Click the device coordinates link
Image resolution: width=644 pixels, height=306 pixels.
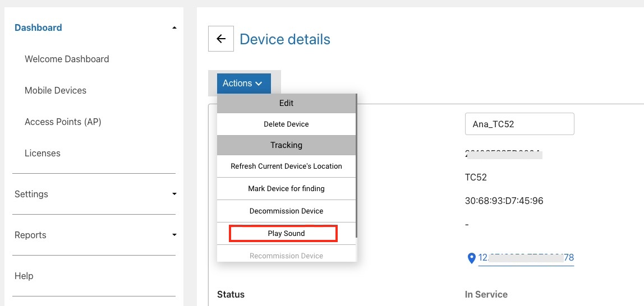[526, 258]
